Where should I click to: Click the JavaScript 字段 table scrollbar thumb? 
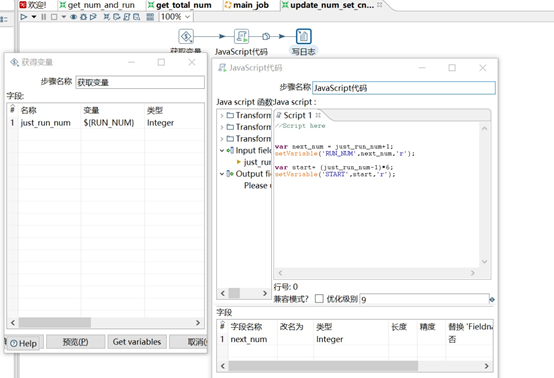click(x=323, y=366)
